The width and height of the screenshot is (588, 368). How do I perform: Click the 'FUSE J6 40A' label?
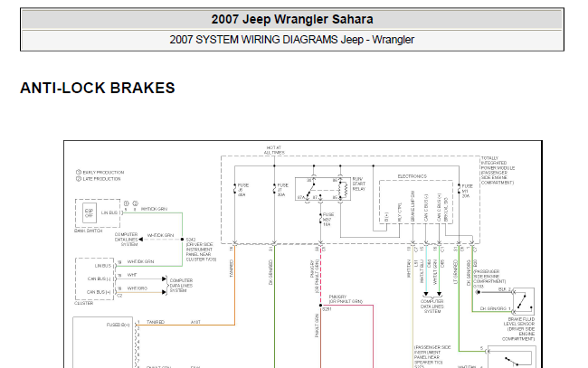(x=243, y=190)
